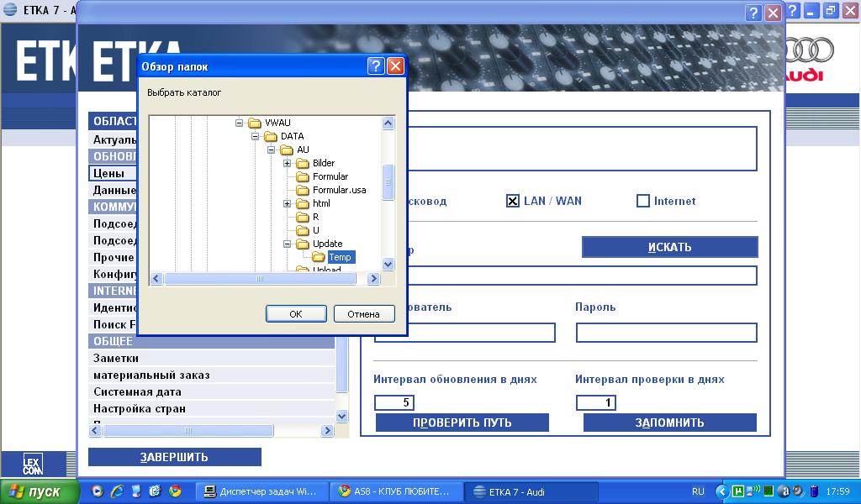This screenshot has width=861, height=504.
Task: Collapse the Update folder node
Action: [288, 244]
